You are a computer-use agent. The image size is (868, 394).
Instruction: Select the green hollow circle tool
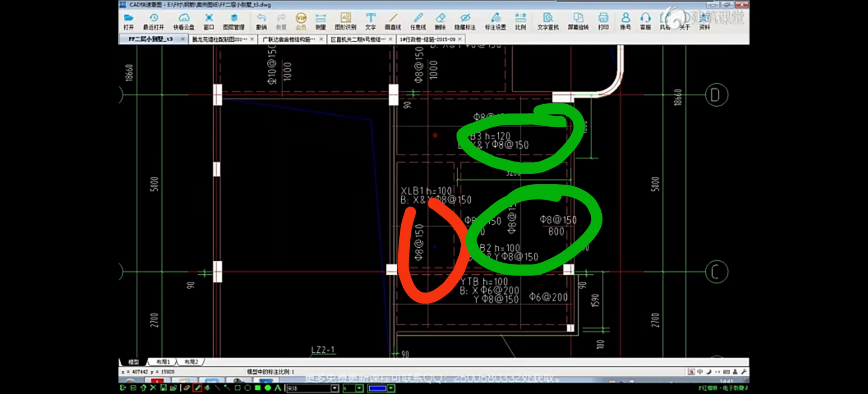coord(247,388)
